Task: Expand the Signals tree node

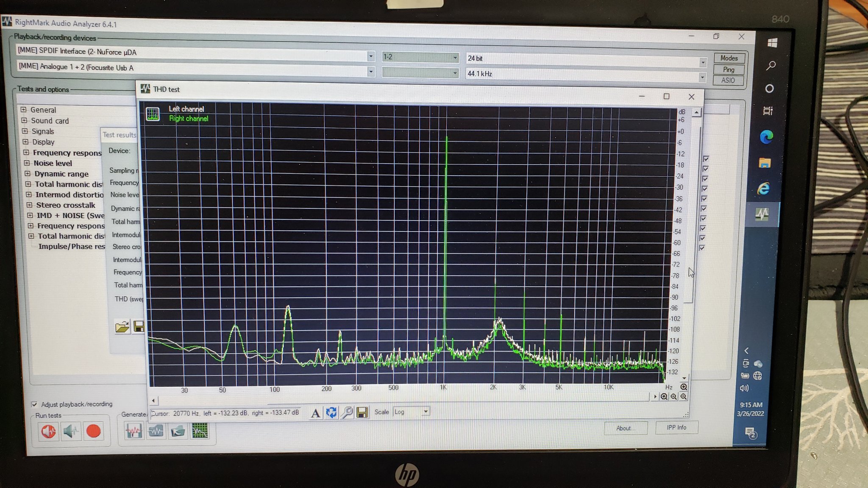Action: (25, 131)
